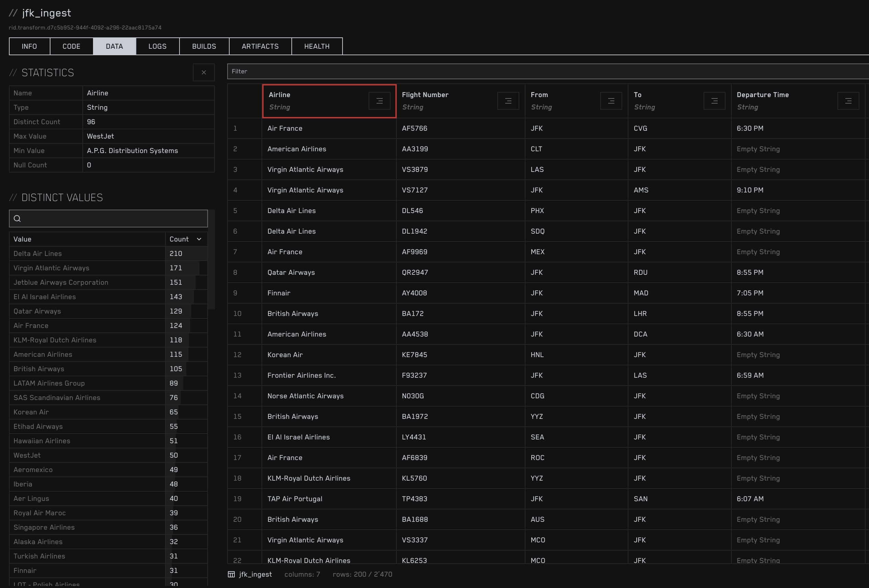The width and height of the screenshot is (869, 588).
Task: Open the BUILDS tab
Action: point(204,46)
